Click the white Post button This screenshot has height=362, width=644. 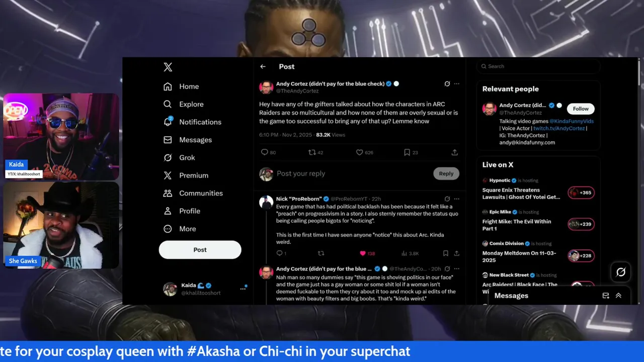[x=200, y=250]
